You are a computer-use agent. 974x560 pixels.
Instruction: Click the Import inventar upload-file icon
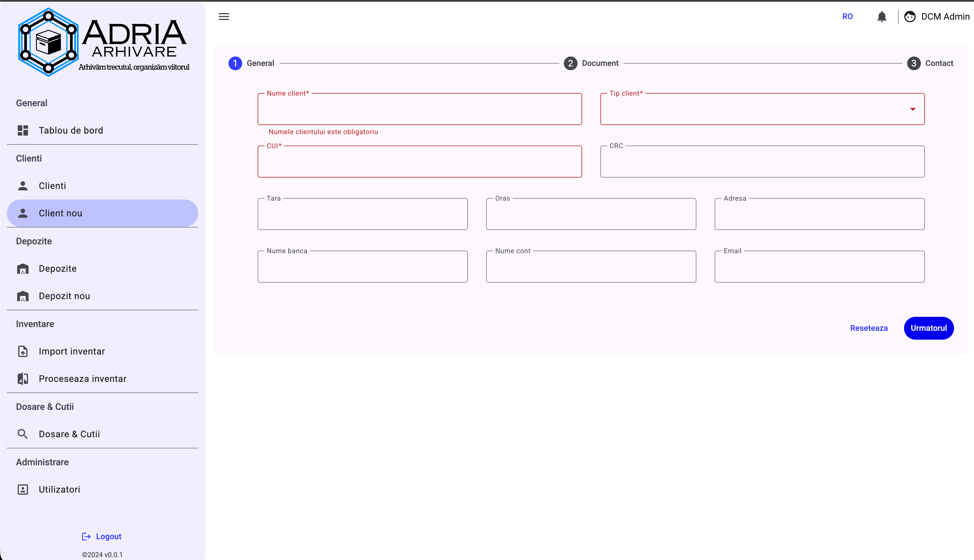pos(23,351)
